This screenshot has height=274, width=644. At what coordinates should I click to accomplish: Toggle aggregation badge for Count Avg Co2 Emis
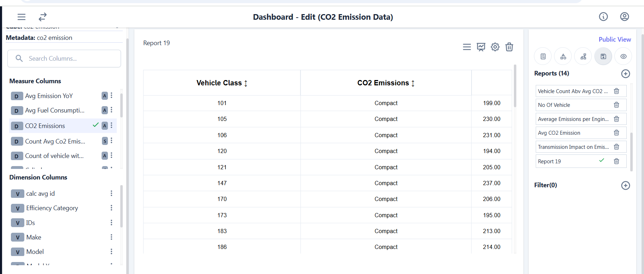point(105,141)
